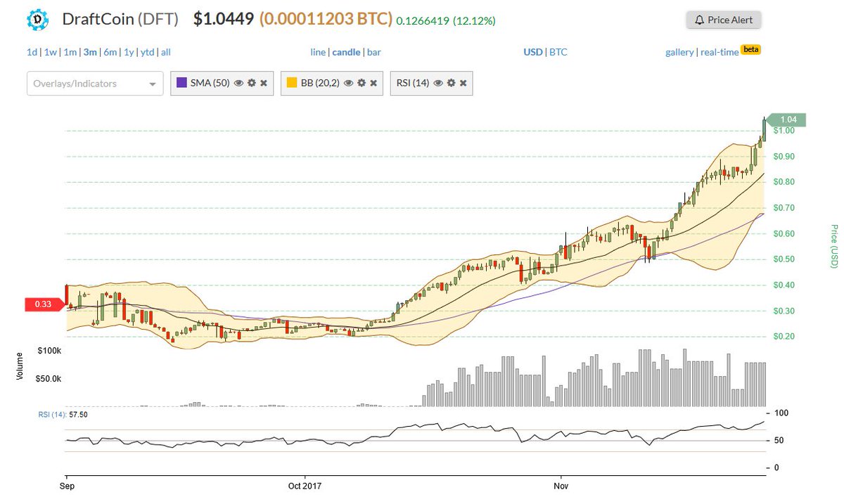
Task: Select the all time range
Action: [x=166, y=52]
